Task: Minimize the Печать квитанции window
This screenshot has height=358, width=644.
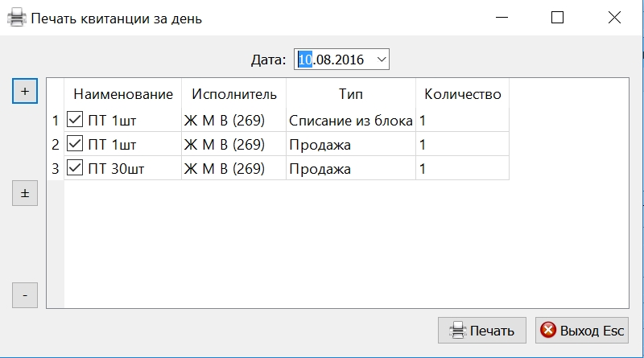Action: click(x=502, y=18)
